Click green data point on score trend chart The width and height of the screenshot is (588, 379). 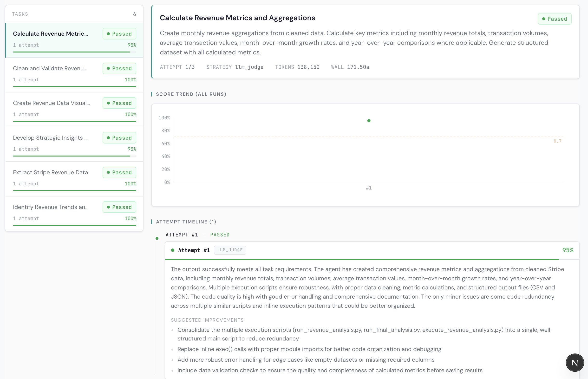pyautogui.click(x=369, y=121)
